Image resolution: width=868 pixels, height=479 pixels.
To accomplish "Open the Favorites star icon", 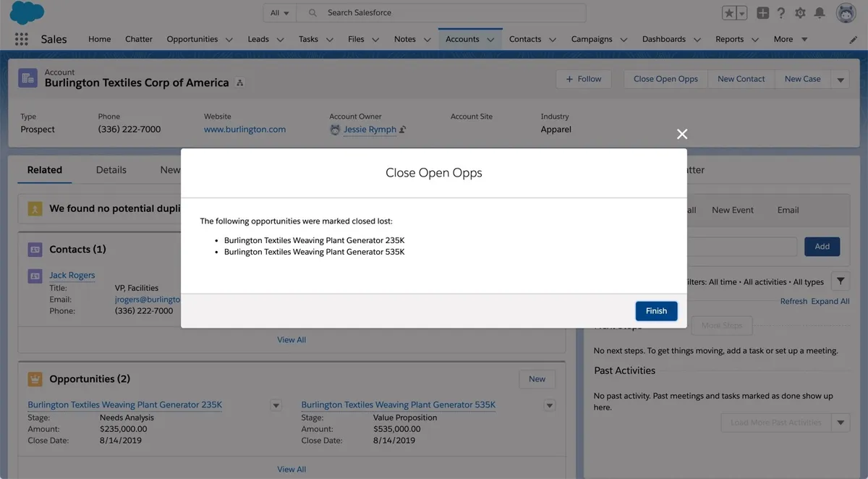I will coord(729,13).
